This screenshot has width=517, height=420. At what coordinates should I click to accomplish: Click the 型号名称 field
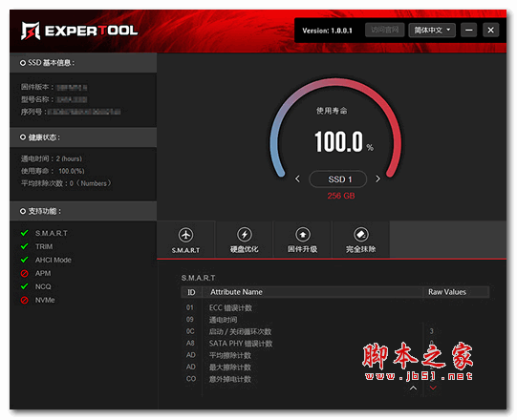[54, 99]
